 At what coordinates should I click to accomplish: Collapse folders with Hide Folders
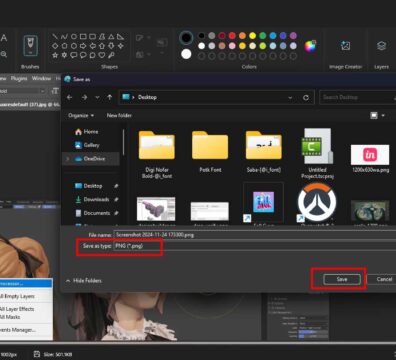84,281
